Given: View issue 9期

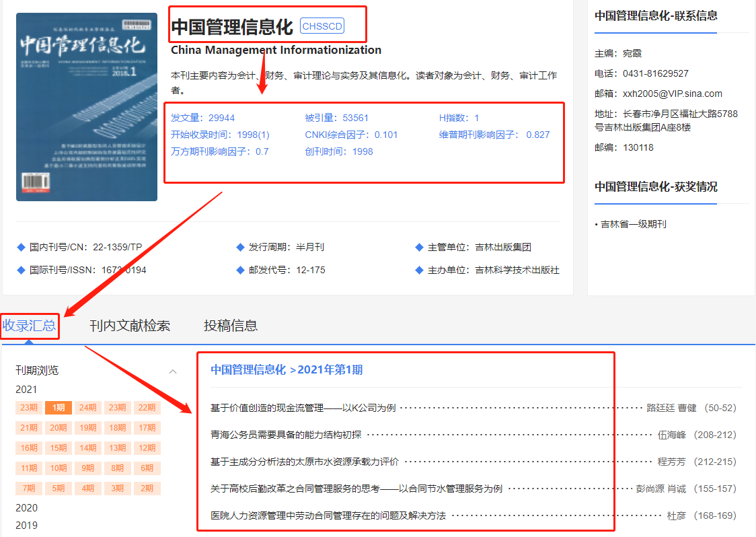Looking at the screenshot, I should [x=87, y=468].
